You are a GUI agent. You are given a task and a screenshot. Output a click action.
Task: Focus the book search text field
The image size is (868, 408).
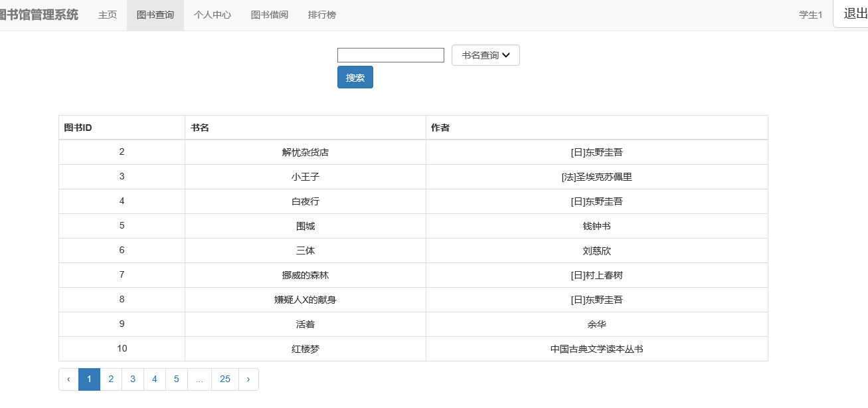pyautogui.click(x=391, y=55)
